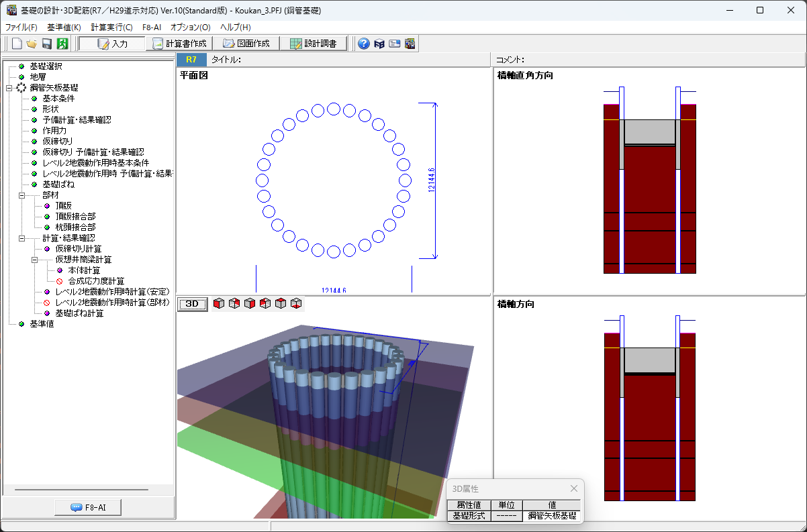Click the F8-AI button below tree
This screenshot has width=807, height=532.
(88, 507)
